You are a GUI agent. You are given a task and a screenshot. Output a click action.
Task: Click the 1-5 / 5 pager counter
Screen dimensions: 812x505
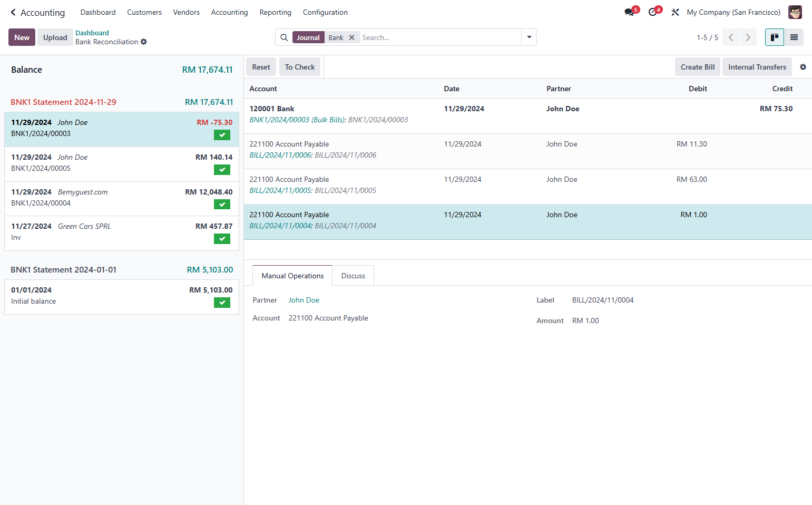[707, 37]
